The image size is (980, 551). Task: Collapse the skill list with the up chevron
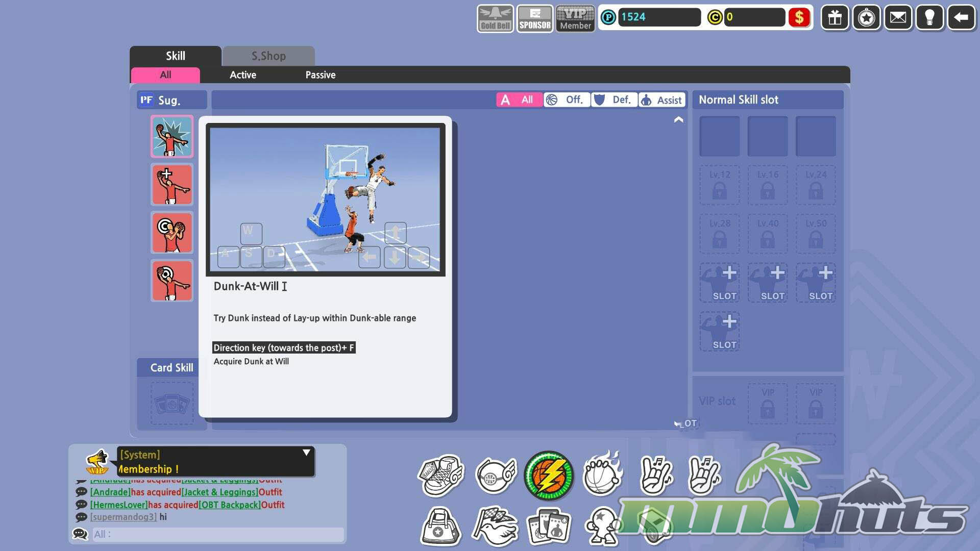click(678, 120)
